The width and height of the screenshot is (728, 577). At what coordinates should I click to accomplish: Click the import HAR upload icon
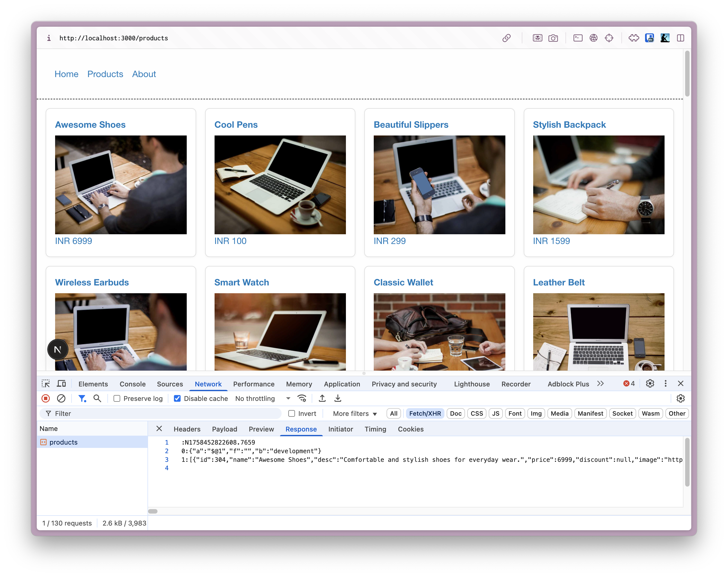(x=322, y=398)
